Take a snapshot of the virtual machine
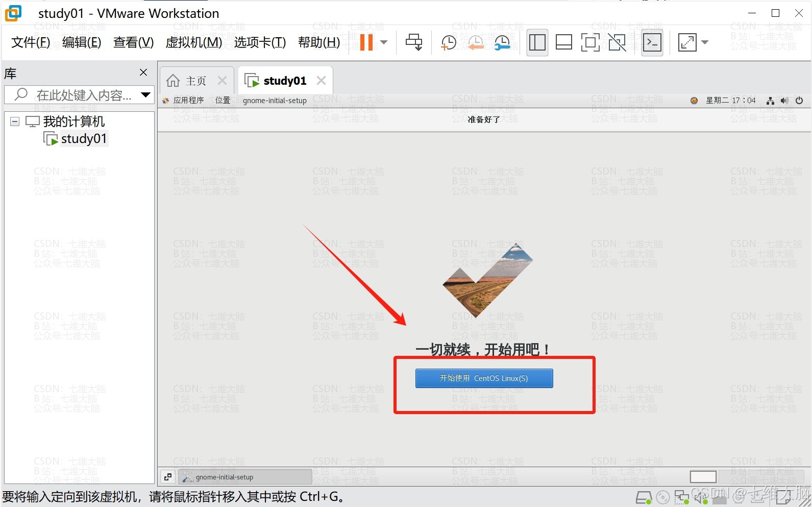 (x=448, y=43)
